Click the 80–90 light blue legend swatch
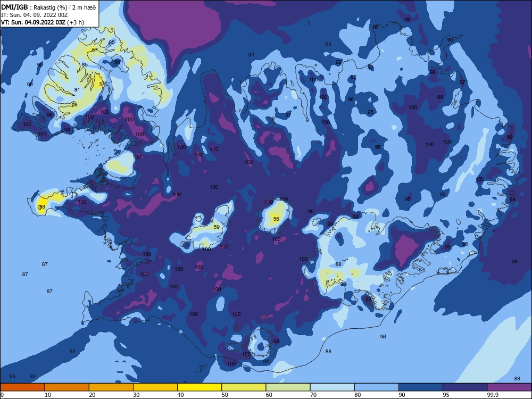This screenshot has width=532, height=399. point(377,387)
